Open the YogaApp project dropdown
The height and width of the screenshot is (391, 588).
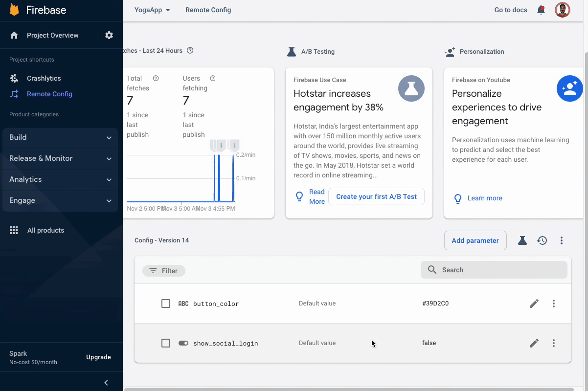[152, 10]
